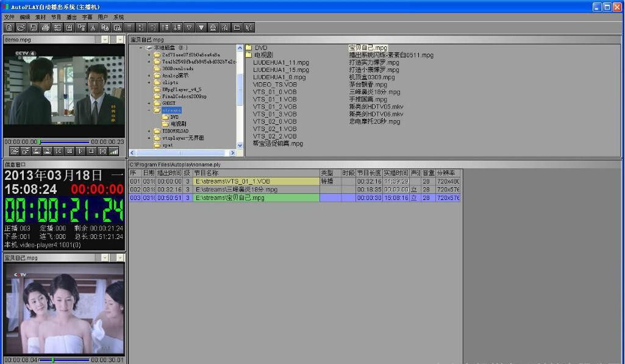Click the demo.mpg preview seek slider
This screenshot has width=625, height=364.
tap(64, 141)
